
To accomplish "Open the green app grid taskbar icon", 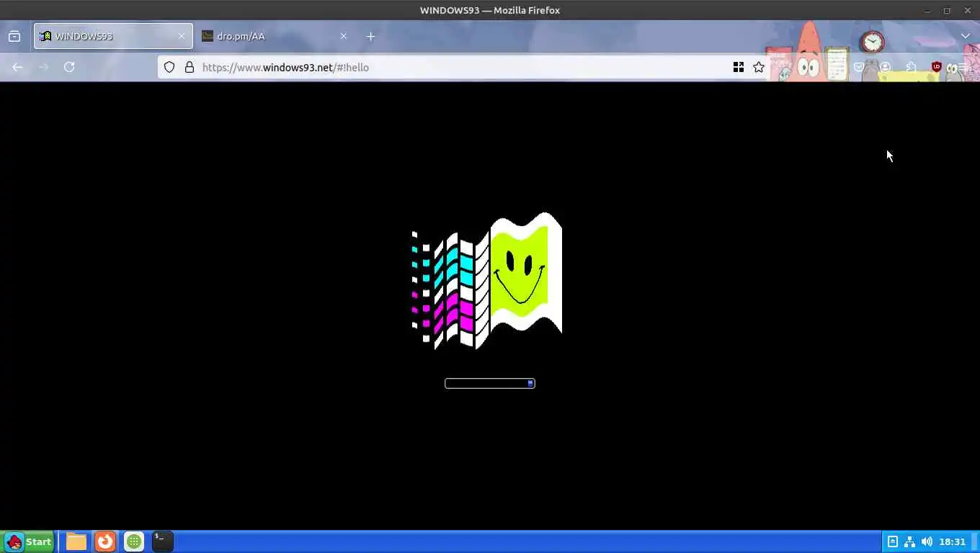I will [x=134, y=541].
